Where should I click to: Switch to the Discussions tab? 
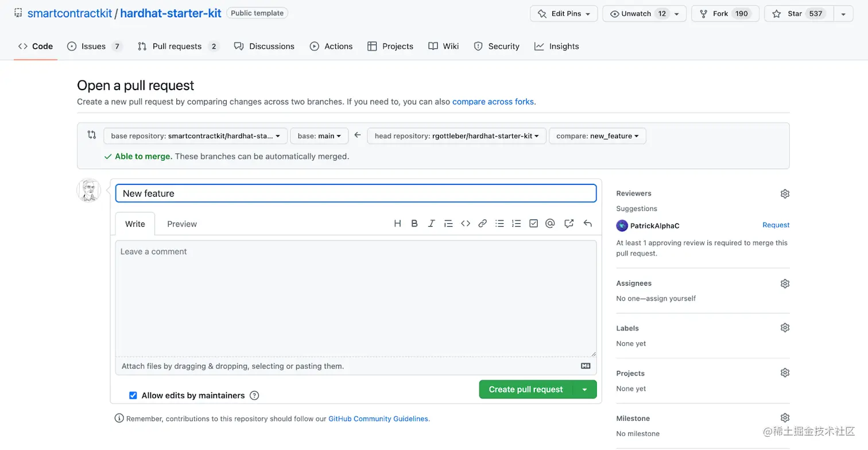click(264, 46)
